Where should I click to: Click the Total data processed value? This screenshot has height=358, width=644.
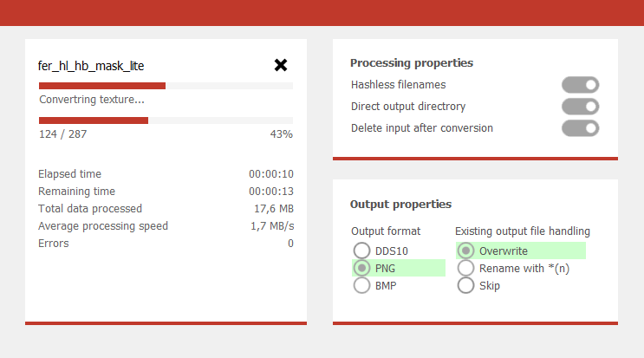(x=273, y=209)
